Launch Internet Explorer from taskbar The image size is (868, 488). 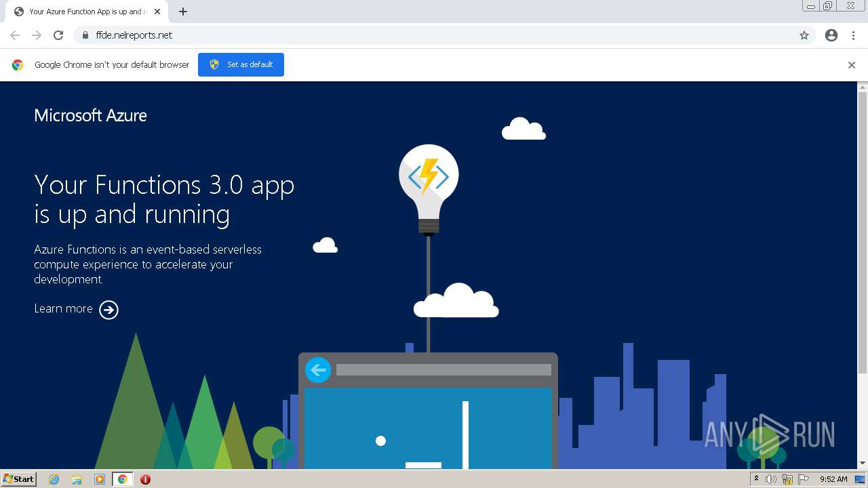(54, 479)
